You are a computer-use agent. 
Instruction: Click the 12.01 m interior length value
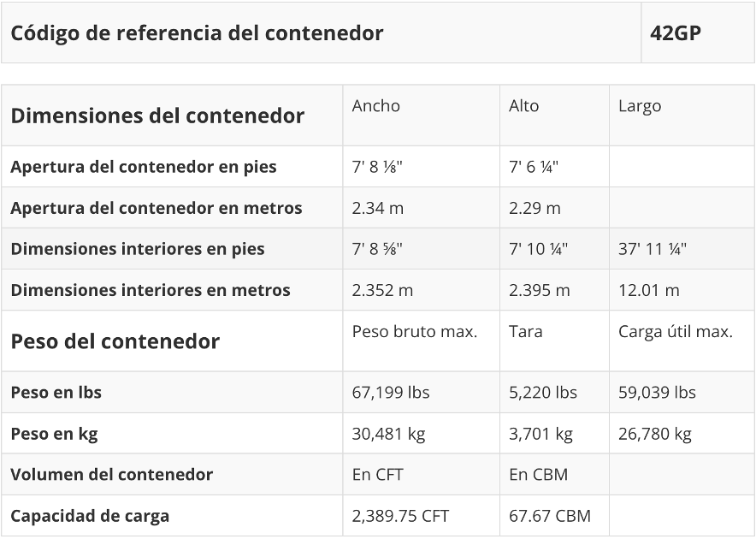click(649, 290)
